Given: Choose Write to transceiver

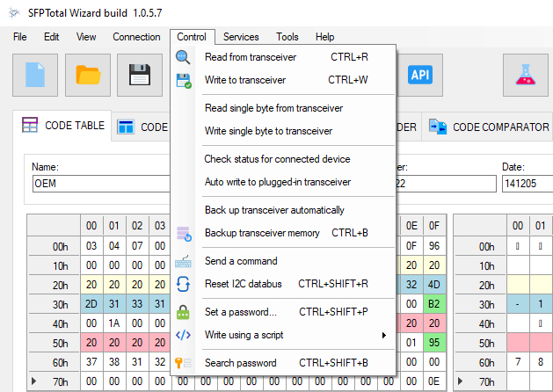Looking at the screenshot, I should pos(283,80).
